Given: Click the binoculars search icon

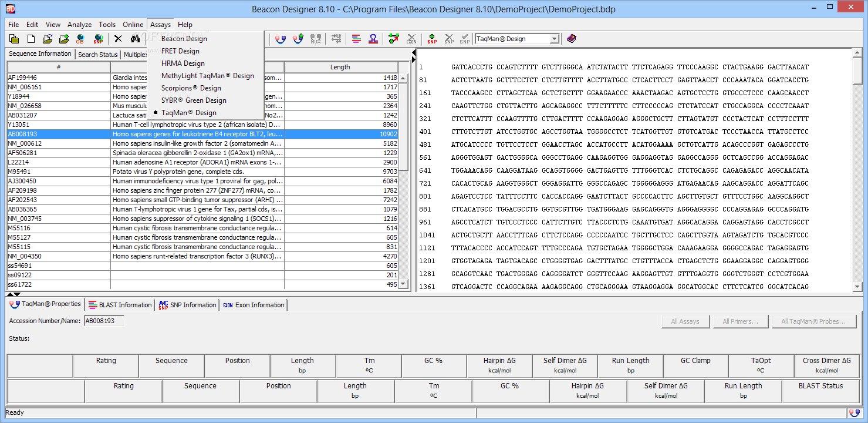Looking at the screenshot, I should [x=135, y=39].
